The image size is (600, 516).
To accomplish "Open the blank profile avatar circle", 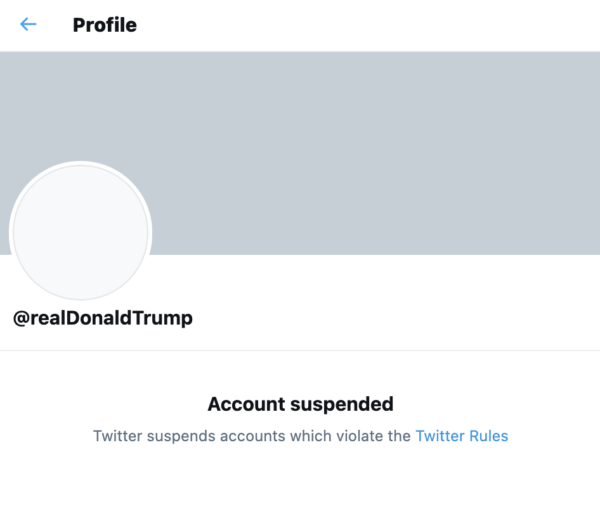I will pyautogui.click(x=80, y=233).
